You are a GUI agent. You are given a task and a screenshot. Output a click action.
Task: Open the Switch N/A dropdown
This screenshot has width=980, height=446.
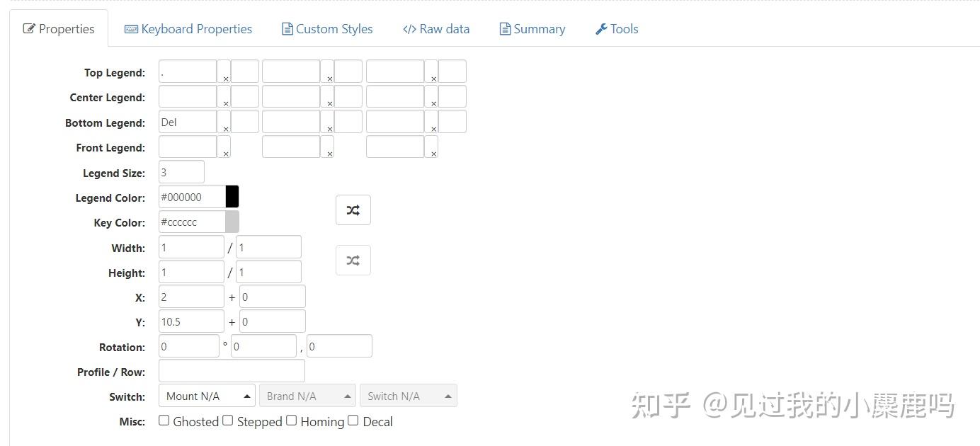click(x=408, y=396)
